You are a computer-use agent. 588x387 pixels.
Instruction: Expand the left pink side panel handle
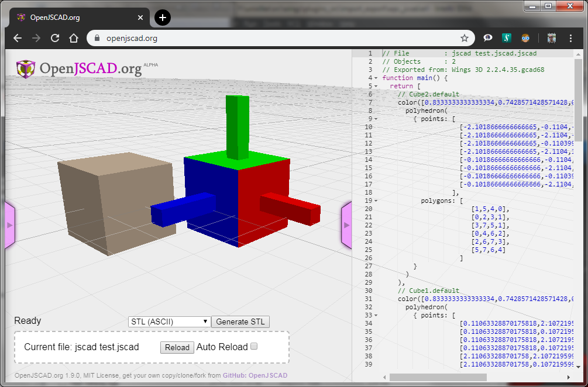point(10,225)
